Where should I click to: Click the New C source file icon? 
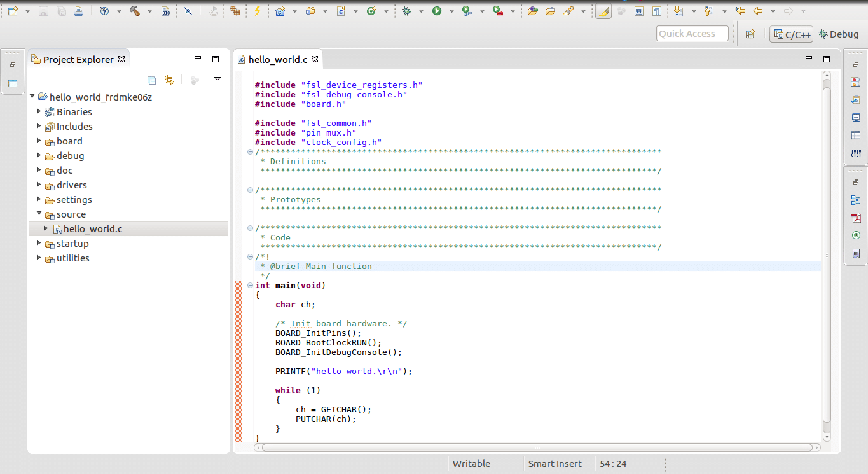(x=341, y=11)
